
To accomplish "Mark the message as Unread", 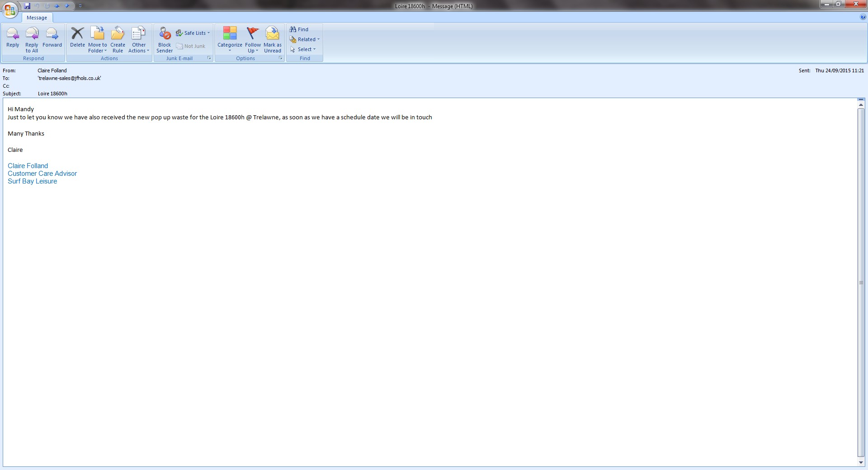I will [x=273, y=39].
